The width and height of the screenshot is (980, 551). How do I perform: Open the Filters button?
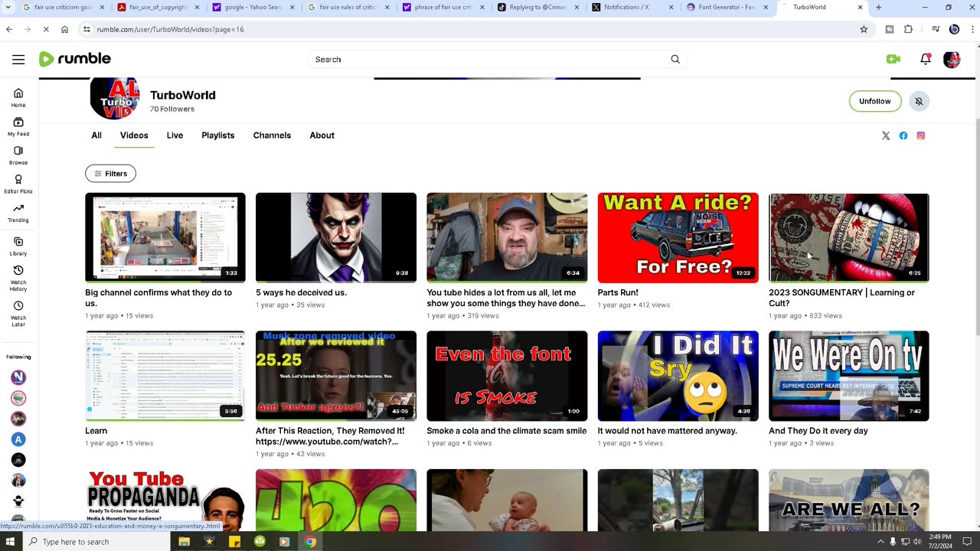110,174
